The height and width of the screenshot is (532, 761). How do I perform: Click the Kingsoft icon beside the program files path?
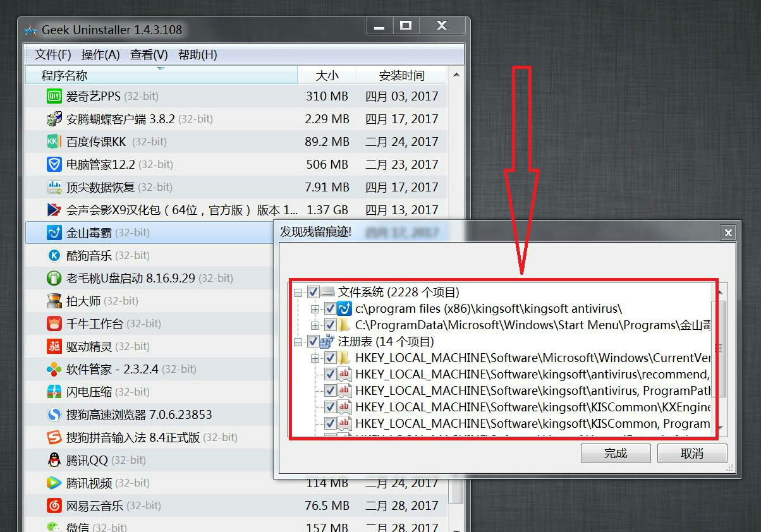344,308
